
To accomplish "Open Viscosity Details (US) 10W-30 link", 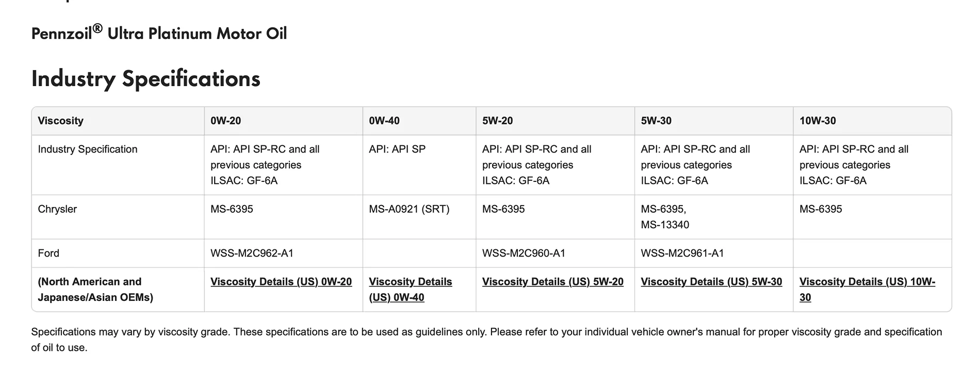I will click(867, 290).
